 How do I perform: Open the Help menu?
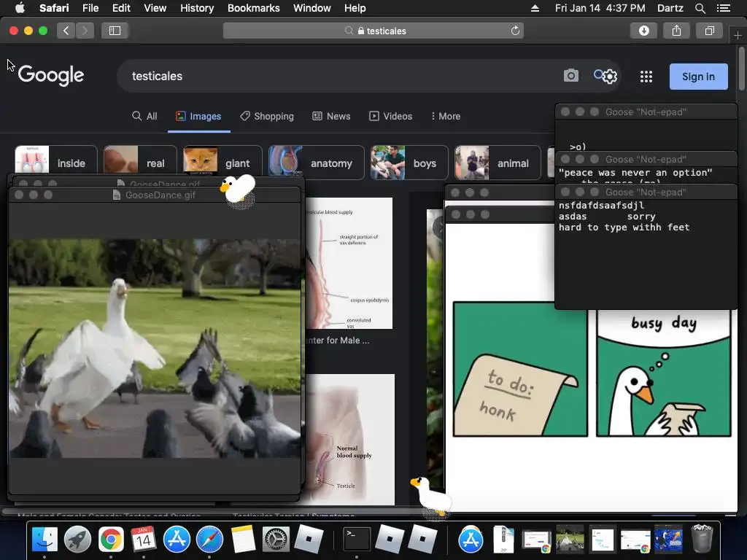click(x=355, y=8)
